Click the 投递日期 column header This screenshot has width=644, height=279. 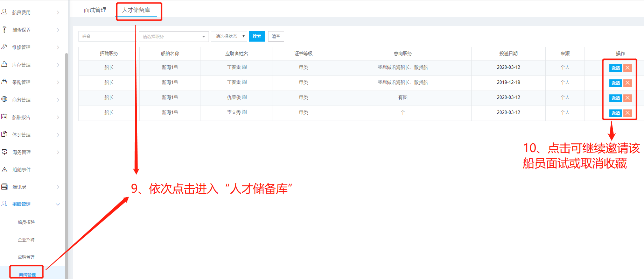tap(508, 53)
